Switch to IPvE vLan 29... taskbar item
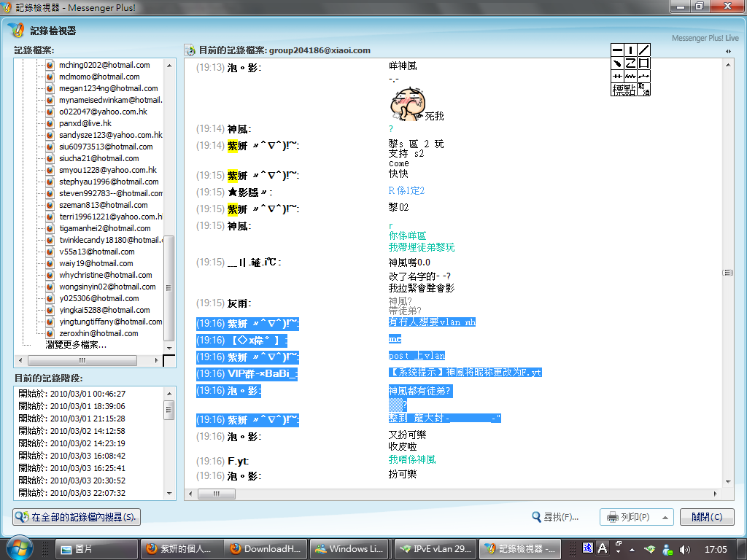 click(436, 549)
